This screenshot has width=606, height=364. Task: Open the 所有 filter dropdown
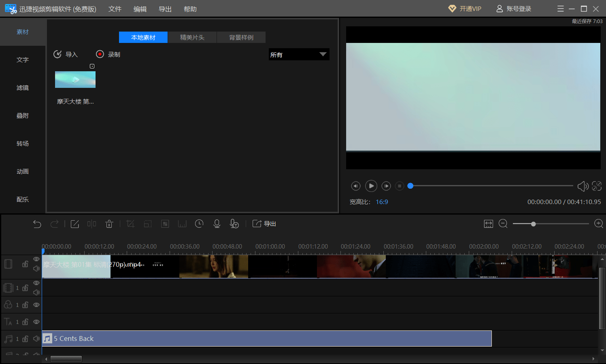click(299, 54)
